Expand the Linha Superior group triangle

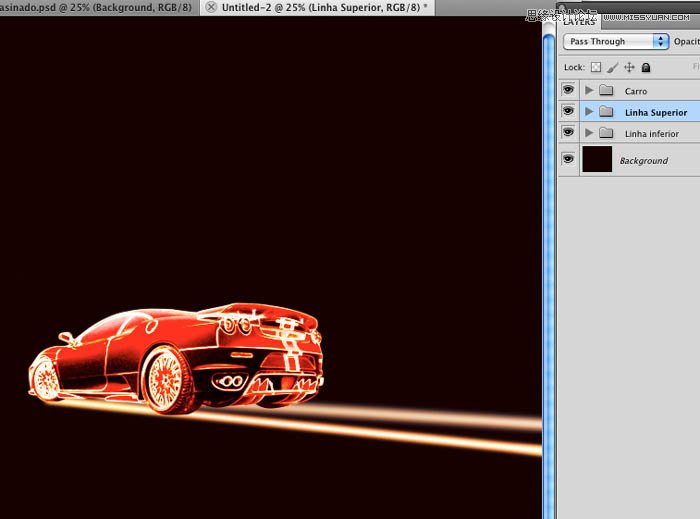(x=589, y=112)
